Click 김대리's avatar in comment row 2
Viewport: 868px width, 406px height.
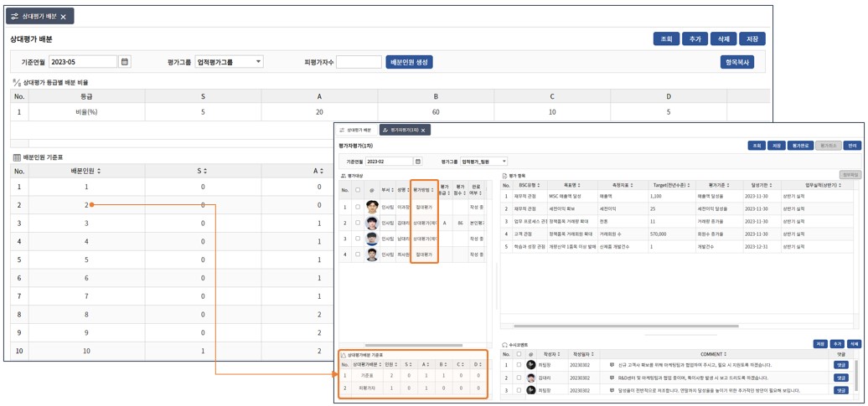[x=531, y=378]
